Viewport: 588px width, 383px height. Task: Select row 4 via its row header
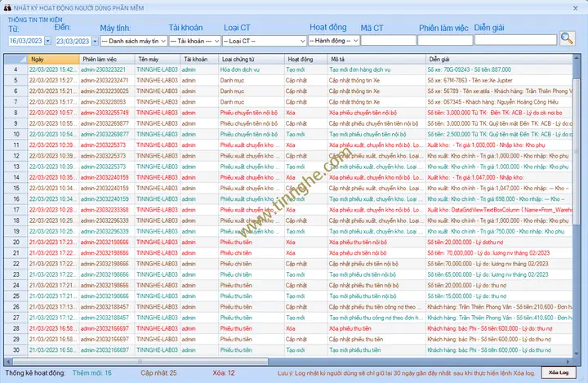pyautogui.click(x=15, y=69)
